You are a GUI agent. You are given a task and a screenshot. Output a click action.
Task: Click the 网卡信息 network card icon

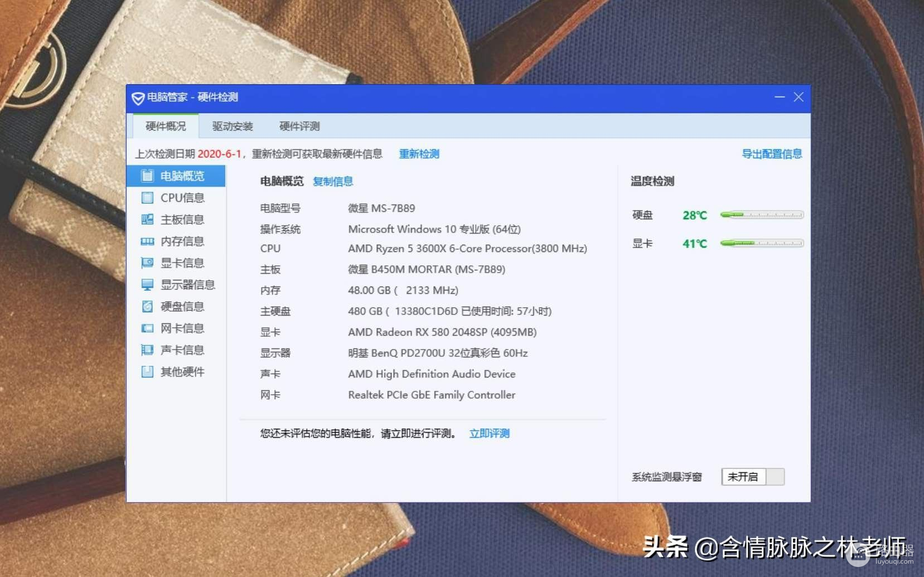click(147, 328)
